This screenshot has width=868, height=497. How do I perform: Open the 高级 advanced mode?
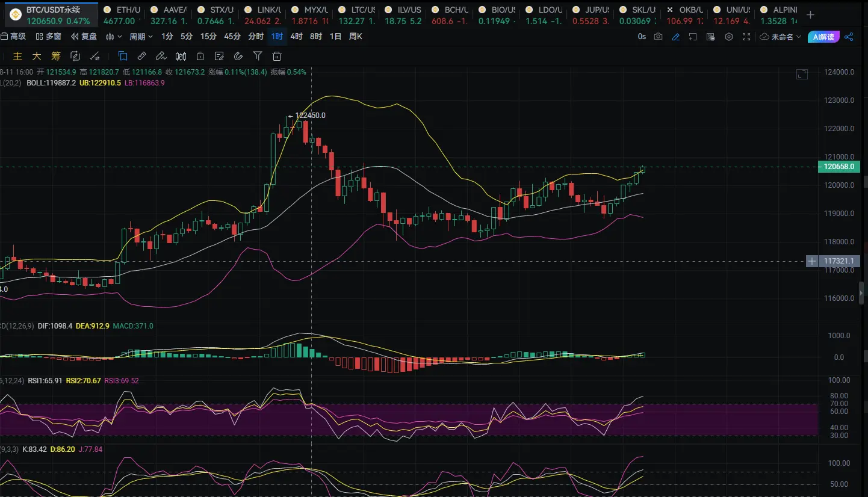pyautogui.click(x=14, y=37)
